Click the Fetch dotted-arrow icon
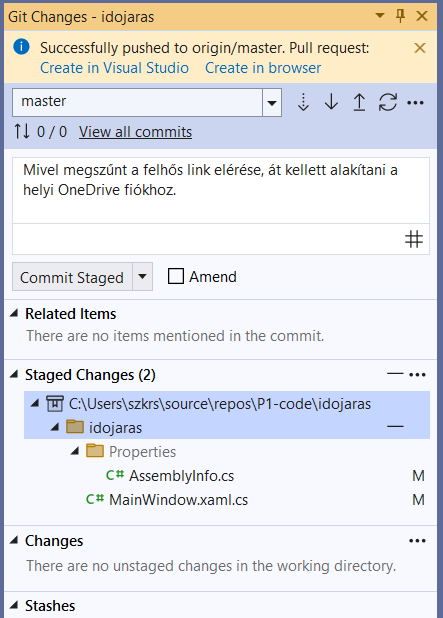Screen dimensions: 443x618 (303, 102)
